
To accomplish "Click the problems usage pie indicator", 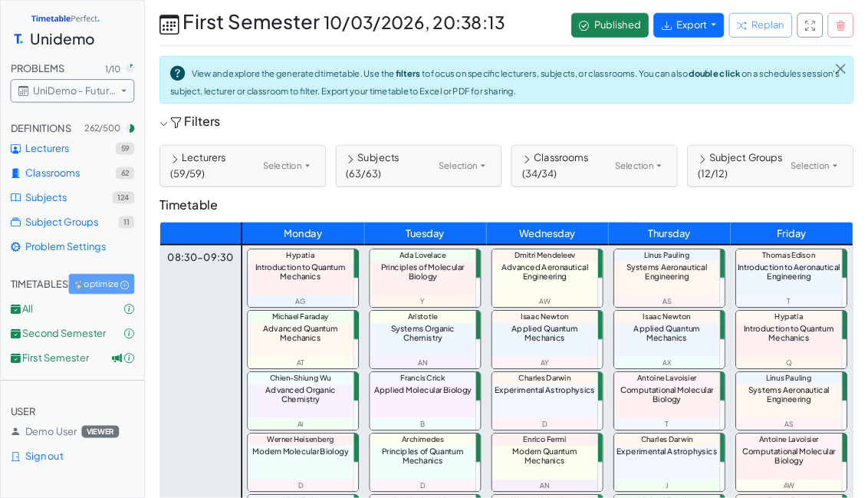I will pos(130,68).
